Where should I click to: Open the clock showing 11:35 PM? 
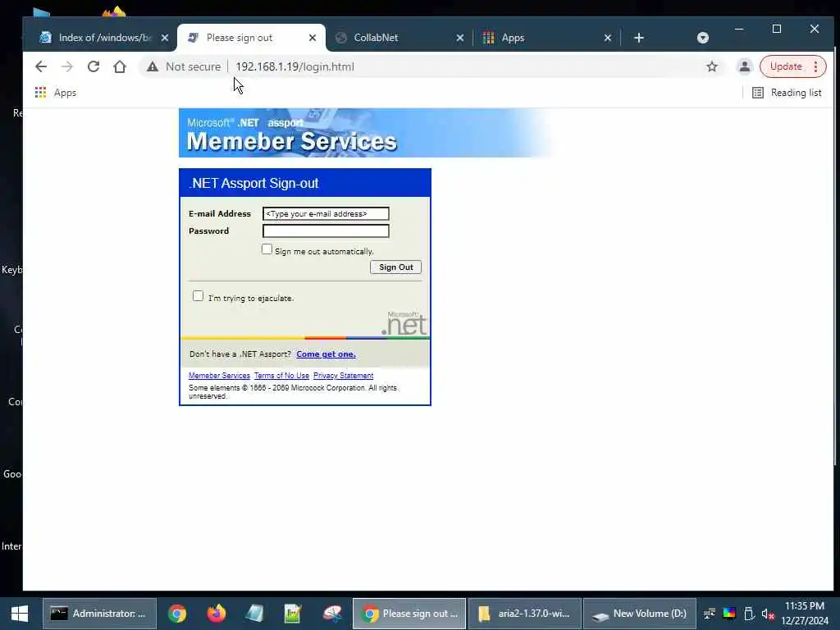[x=805, y=614]
